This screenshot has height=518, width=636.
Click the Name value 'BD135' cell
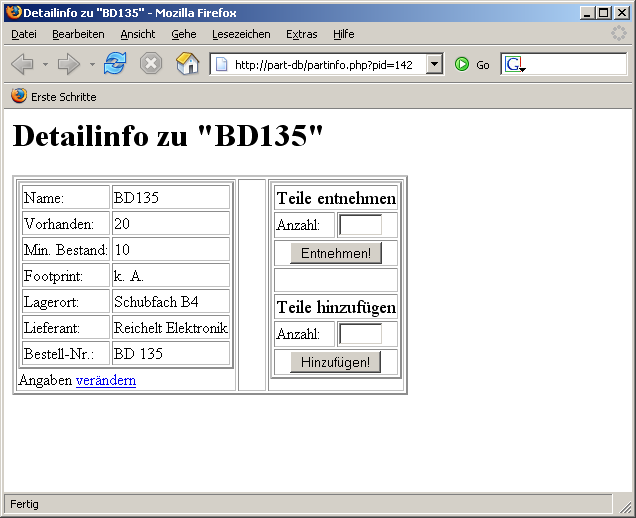[171, 198]
